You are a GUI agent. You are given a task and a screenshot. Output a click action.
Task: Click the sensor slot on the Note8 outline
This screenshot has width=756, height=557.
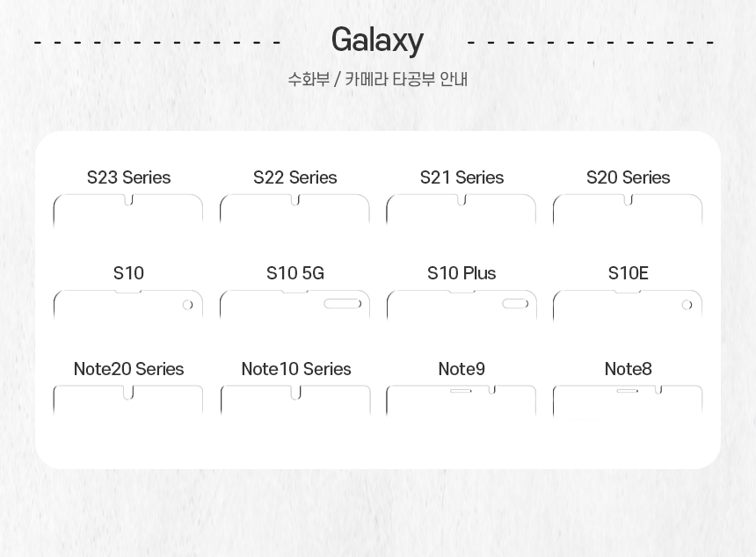[627, 390]
